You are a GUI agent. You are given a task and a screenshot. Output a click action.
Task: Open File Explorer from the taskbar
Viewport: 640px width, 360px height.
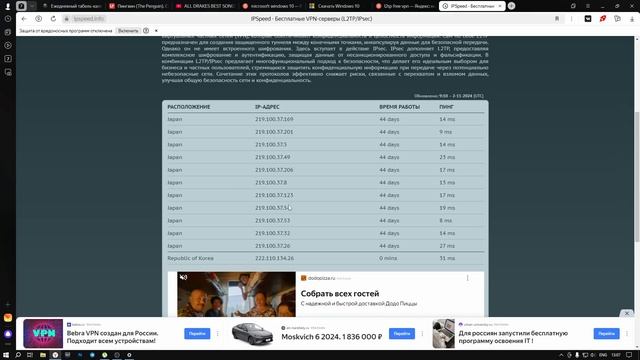(43, 355)
